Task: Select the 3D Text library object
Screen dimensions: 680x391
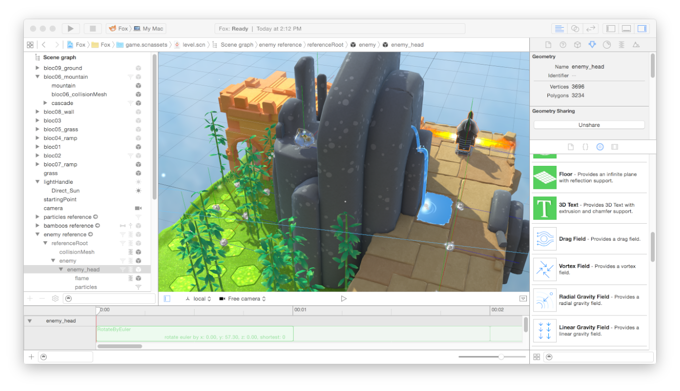Action: (x=590, y=208)
